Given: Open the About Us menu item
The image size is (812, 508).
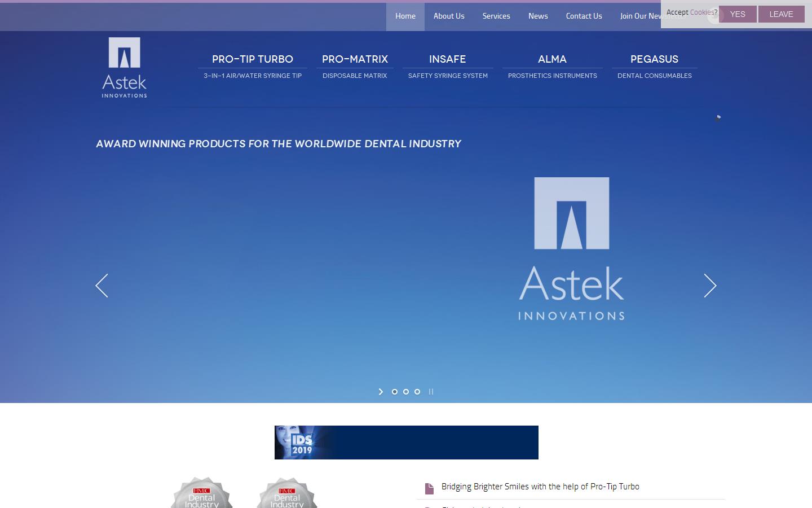Looking at the screenshot, I should pyautogui.click(x=449, y=16).
